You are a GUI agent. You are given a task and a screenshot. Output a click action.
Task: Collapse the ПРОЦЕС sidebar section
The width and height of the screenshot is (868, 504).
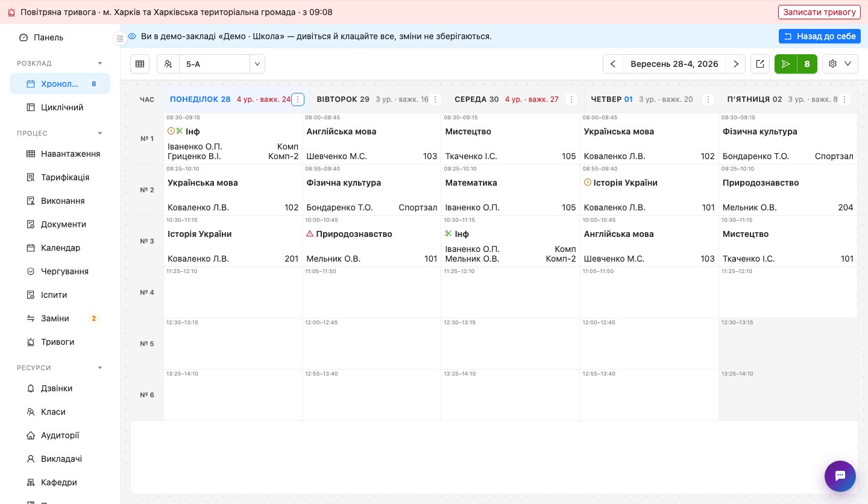coord(60,133)
